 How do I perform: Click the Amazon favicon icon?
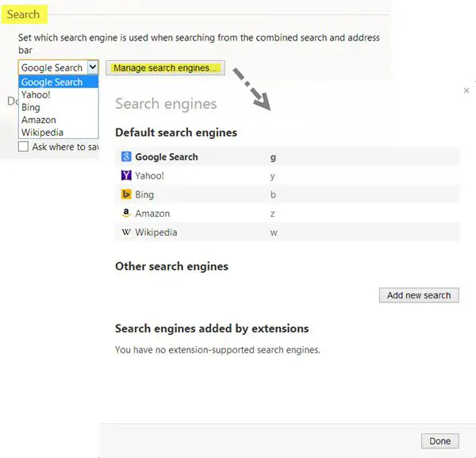tap(125, 214)
